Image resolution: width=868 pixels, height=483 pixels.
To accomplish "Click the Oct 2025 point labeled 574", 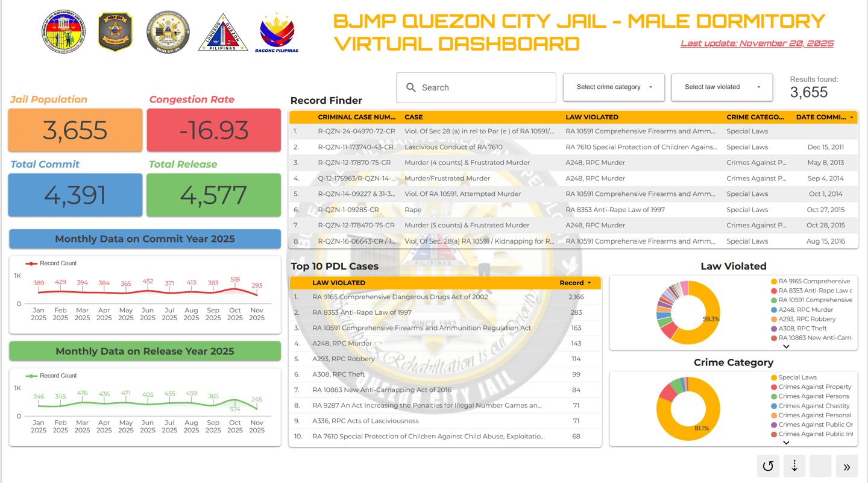I will pyautogui.click(x=235, y=400).
